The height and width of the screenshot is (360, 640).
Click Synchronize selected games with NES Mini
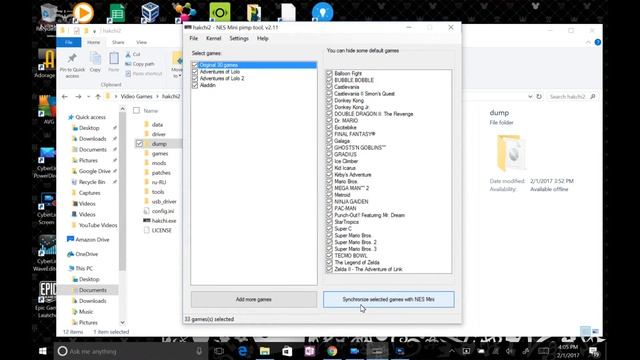click(389, 300)
